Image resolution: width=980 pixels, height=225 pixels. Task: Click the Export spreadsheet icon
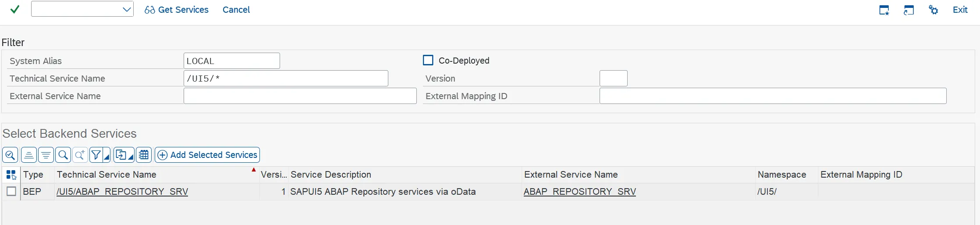[121, 155]
